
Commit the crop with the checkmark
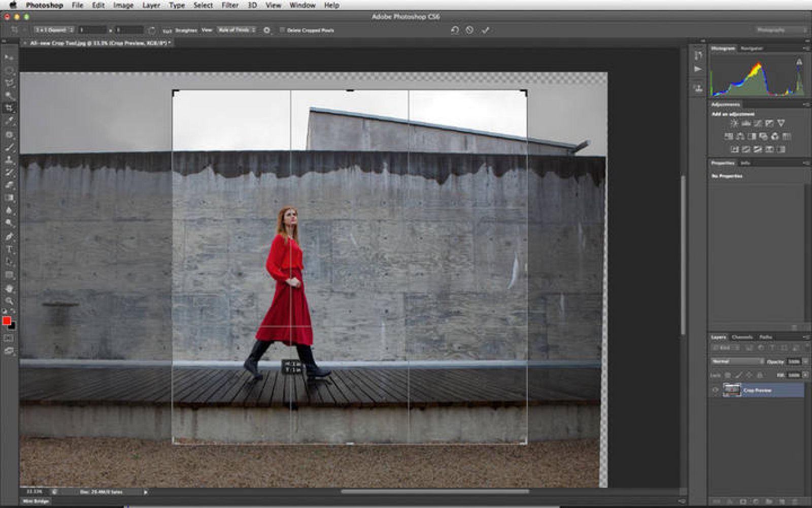coord(486,30)
